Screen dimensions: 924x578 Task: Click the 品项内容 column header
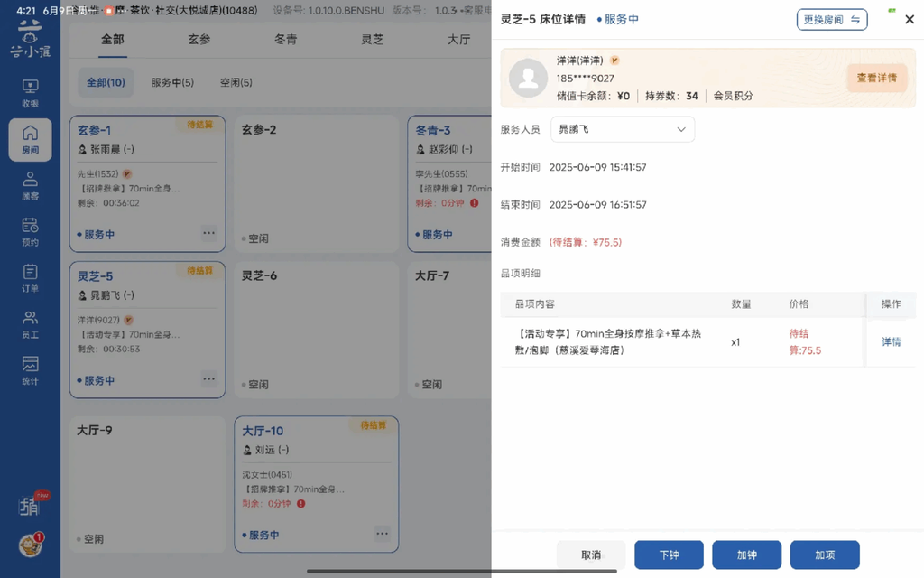tap(534, 304)
